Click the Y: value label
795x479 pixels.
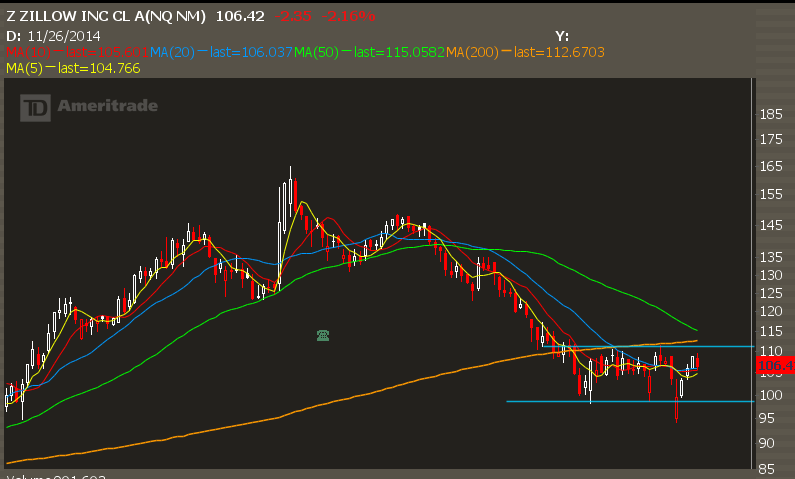pyautogui.click(x=562, y=35)
